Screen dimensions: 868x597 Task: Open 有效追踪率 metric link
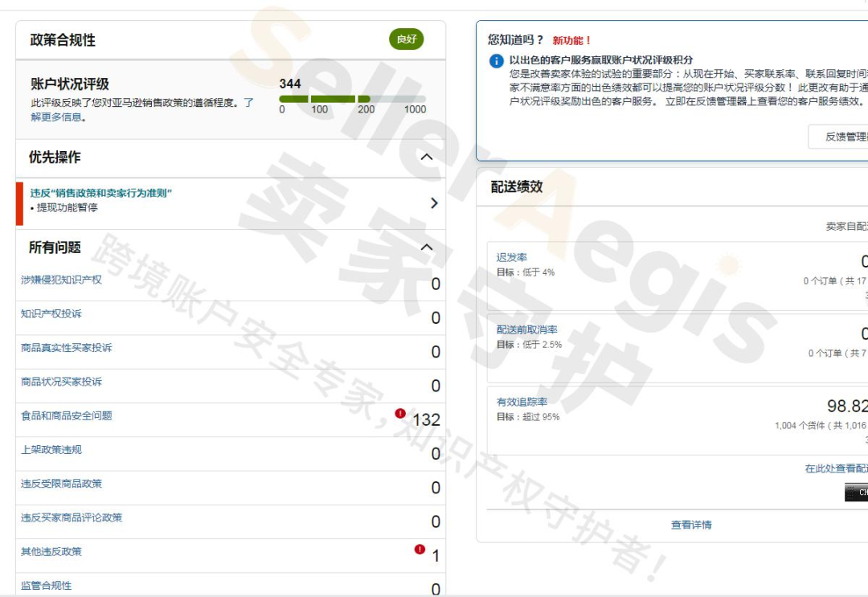point(522,402)
